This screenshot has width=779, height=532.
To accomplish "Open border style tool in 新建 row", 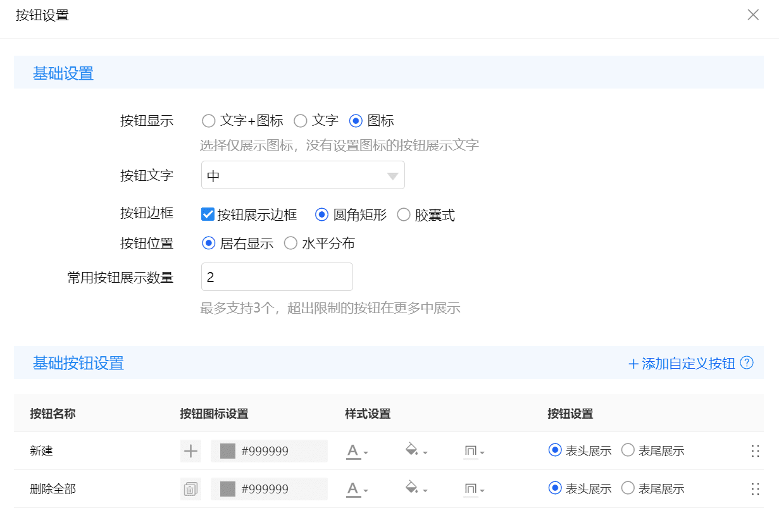I will point(474,451).
